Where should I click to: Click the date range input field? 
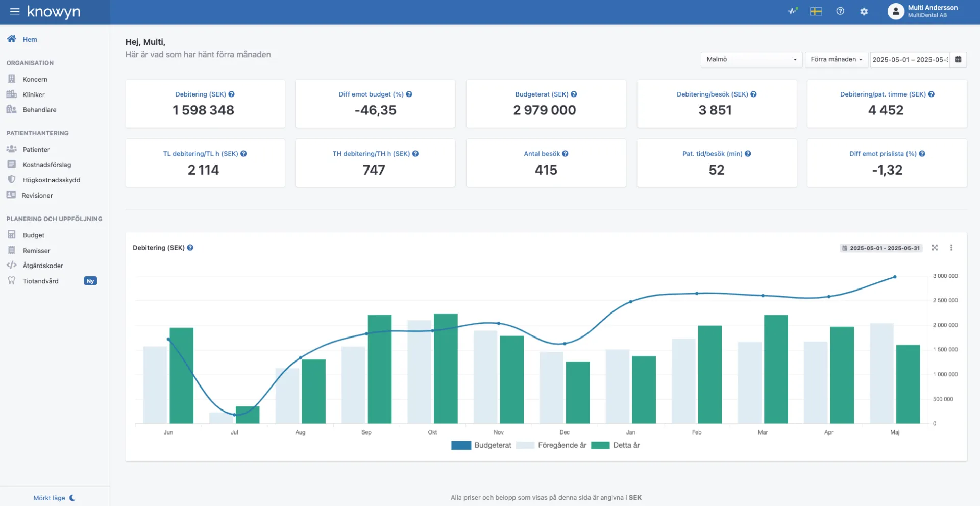click(x=910, y=60)
